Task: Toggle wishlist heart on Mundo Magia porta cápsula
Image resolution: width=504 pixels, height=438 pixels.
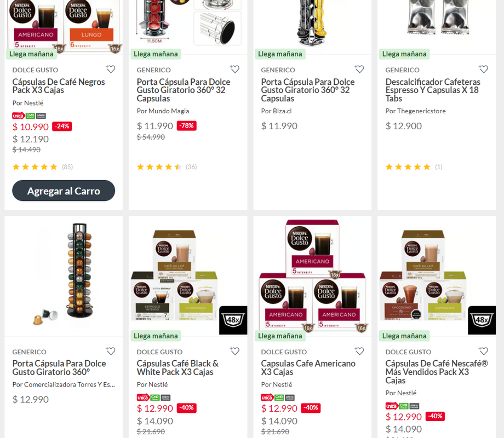Action: tap(234, 69)
